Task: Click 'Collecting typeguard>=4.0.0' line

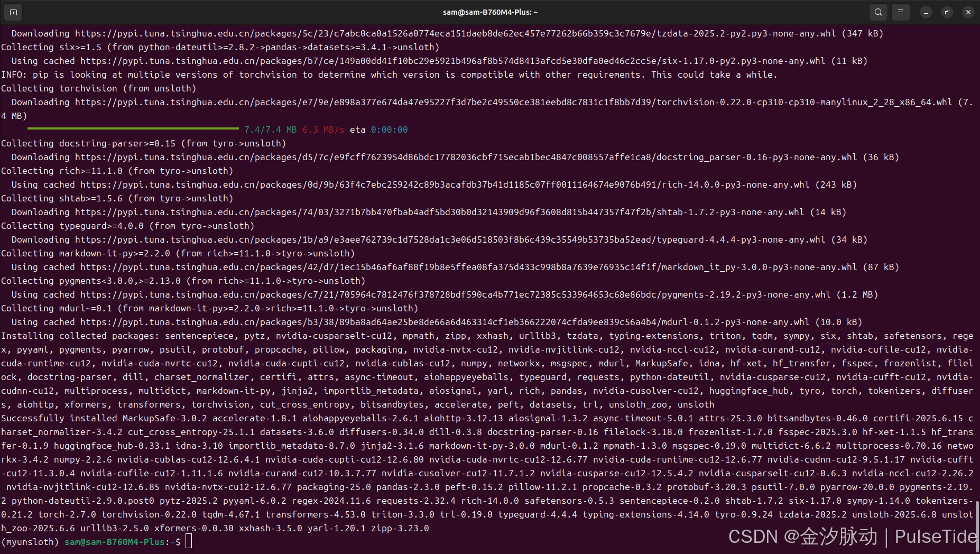Action: [127, 226]
